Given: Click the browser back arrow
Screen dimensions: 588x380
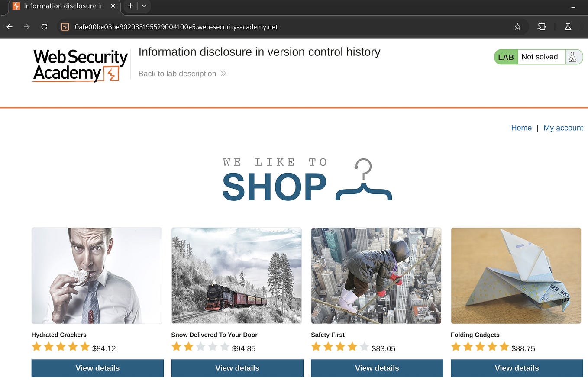Looking at the screenshot, I should (x=10, y=27).
